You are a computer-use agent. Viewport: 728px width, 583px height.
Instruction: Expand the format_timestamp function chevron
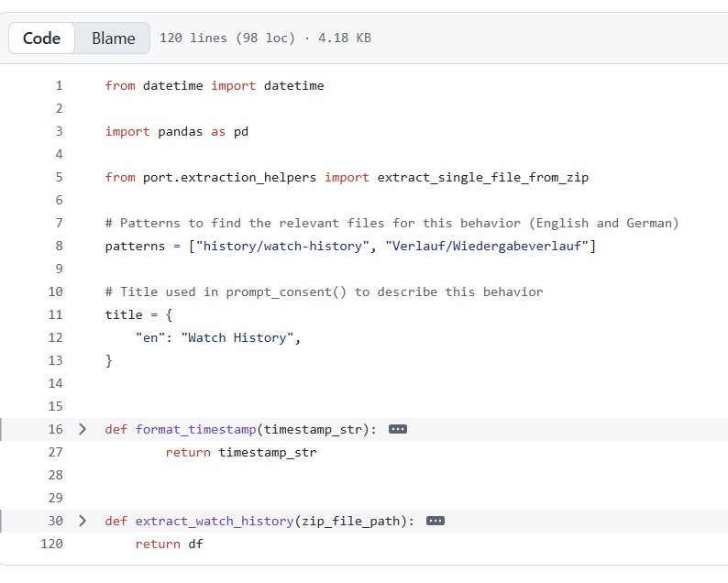point(83,429)
